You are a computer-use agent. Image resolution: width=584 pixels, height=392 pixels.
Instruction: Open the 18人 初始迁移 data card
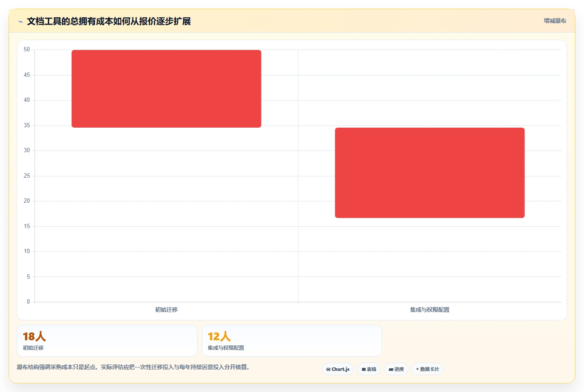point(107,341)
